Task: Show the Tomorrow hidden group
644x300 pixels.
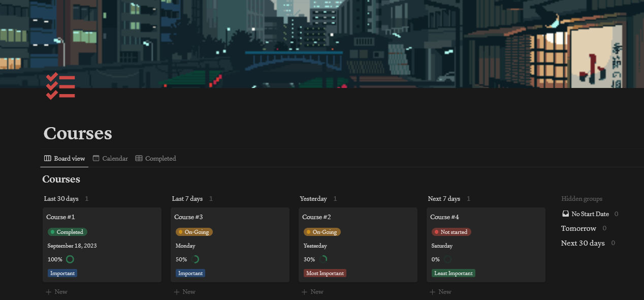Action: (x=584, y=228)
